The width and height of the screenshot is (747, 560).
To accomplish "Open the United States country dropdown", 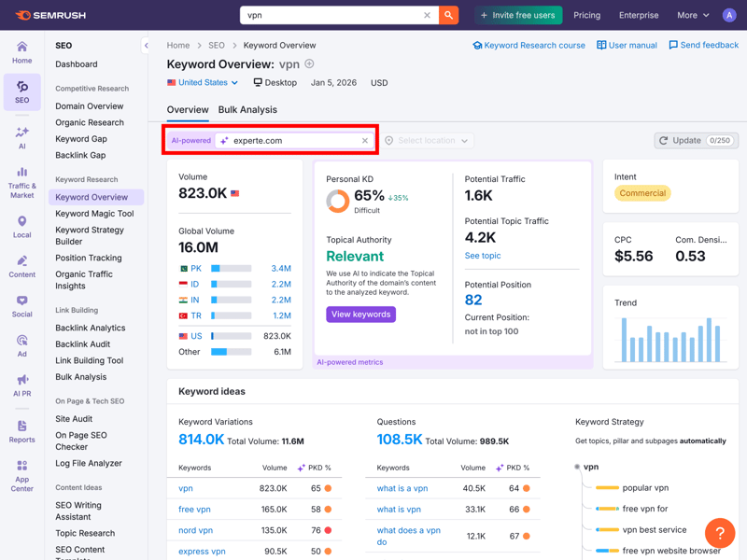I will pyautogui.click(x=203, y=82).
